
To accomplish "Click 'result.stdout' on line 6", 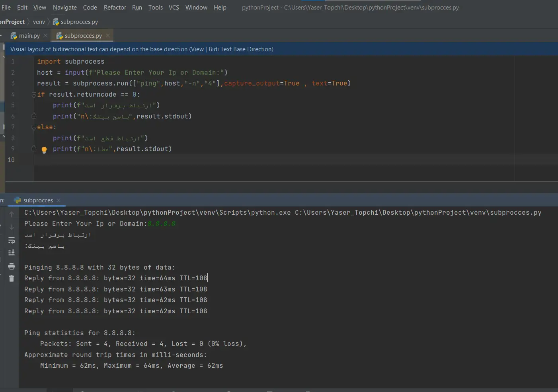I will tap(162, 116).
